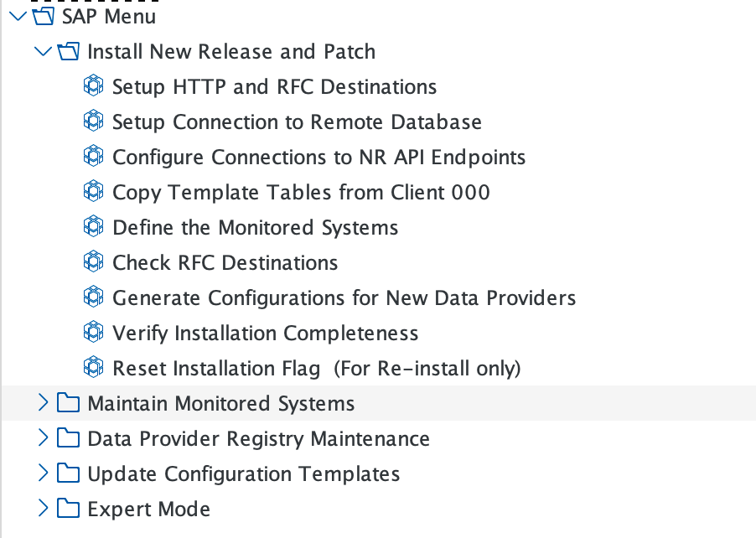
Task: Click the transaction icon for Copy Template Tables from Client 000
Action: 93,191
